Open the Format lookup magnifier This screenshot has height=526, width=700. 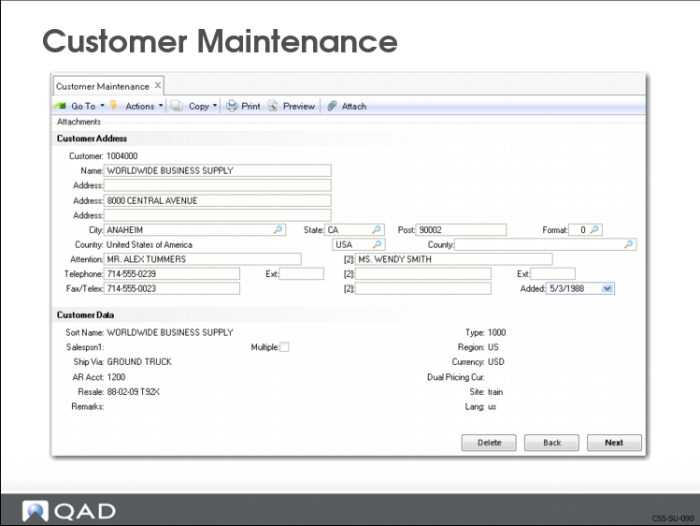(594, 230)
